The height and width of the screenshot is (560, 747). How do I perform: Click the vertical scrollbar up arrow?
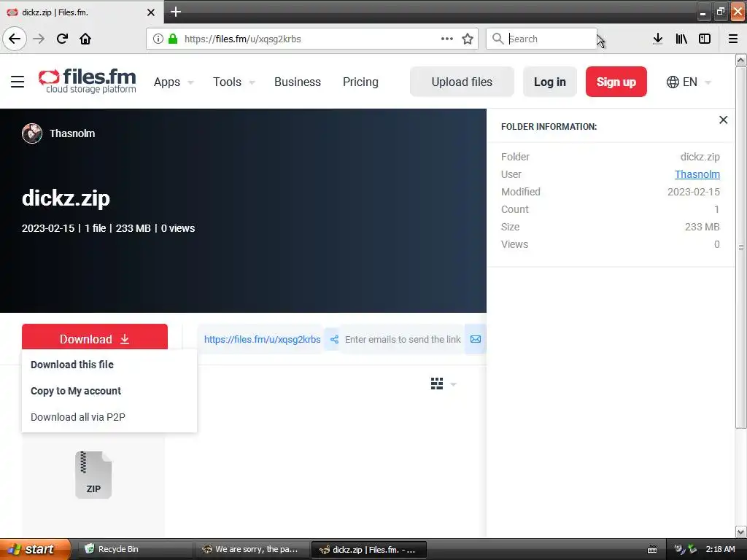pyautogui.click(x=741, y=60)
